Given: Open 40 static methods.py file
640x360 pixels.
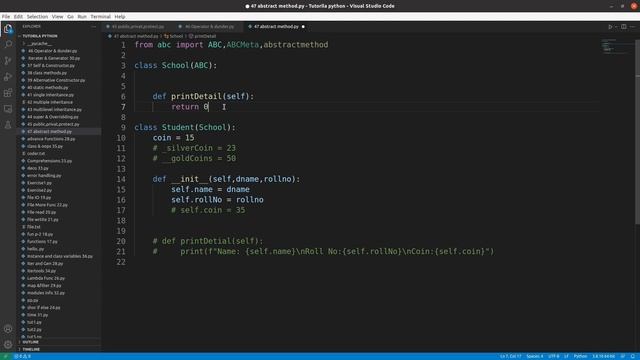Looking at the screenshot, I should click(x=48, y=88).
